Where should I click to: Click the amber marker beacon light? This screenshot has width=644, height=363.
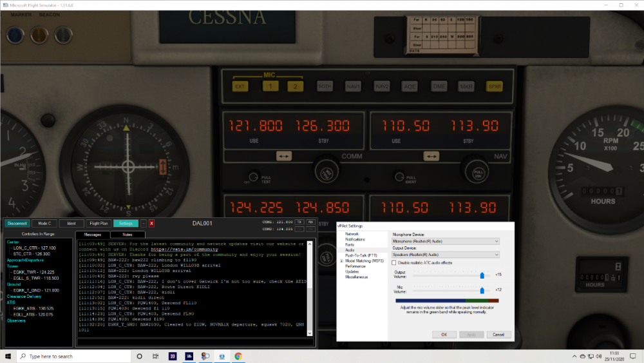click(39, 35)
